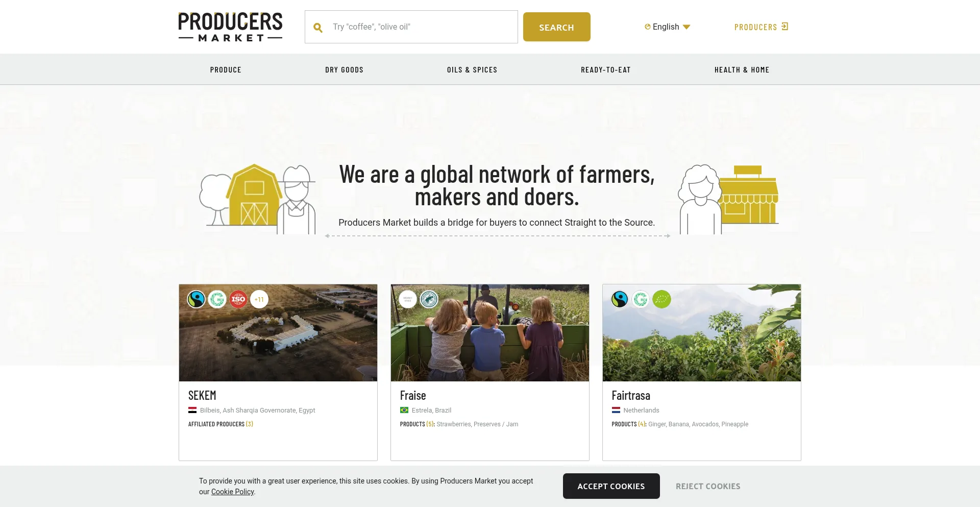
Task: Click the gold Search button
Action: click(557, 27)
